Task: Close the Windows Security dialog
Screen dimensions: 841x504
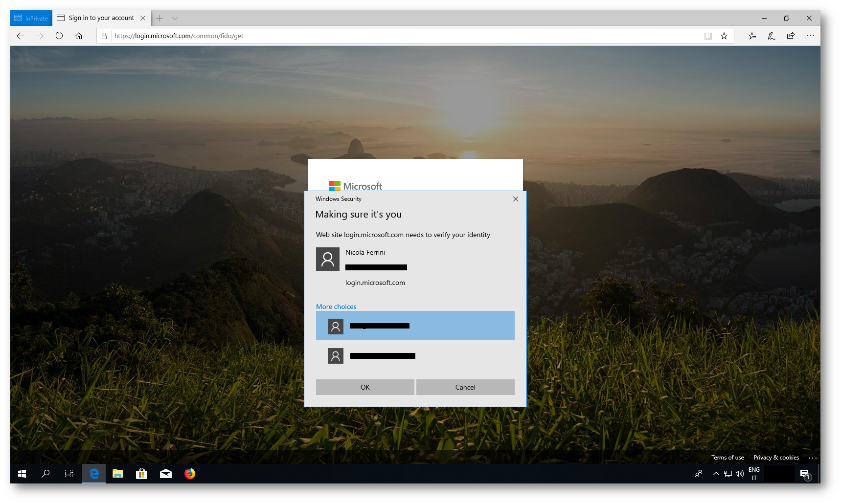Action: coord(515,199)
